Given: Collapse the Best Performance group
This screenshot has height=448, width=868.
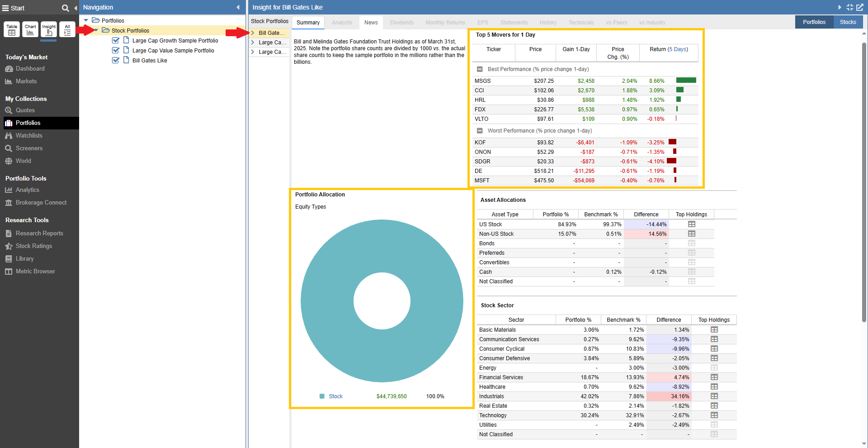Looking at the screenshot, I should point(480,69).
